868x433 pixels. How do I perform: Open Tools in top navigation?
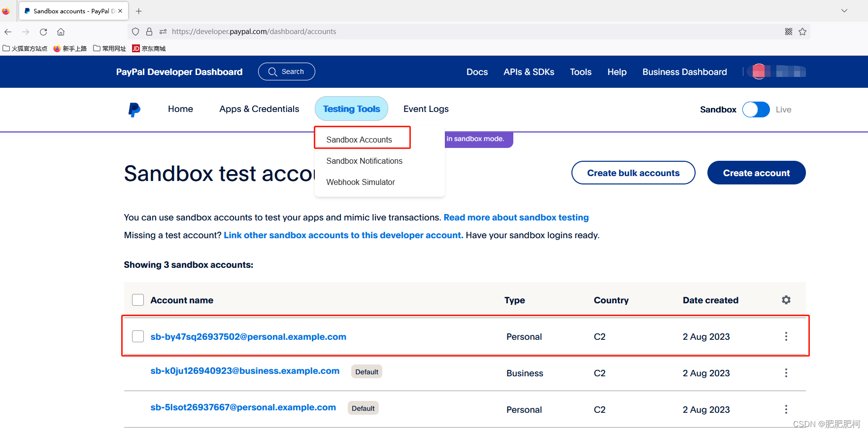click(581, 72)
